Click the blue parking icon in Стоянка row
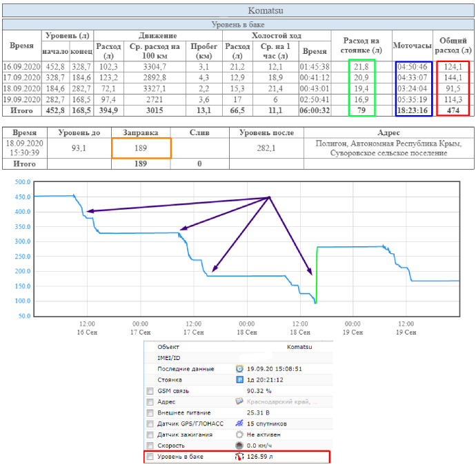476x469 pixels. pos(239,379)
